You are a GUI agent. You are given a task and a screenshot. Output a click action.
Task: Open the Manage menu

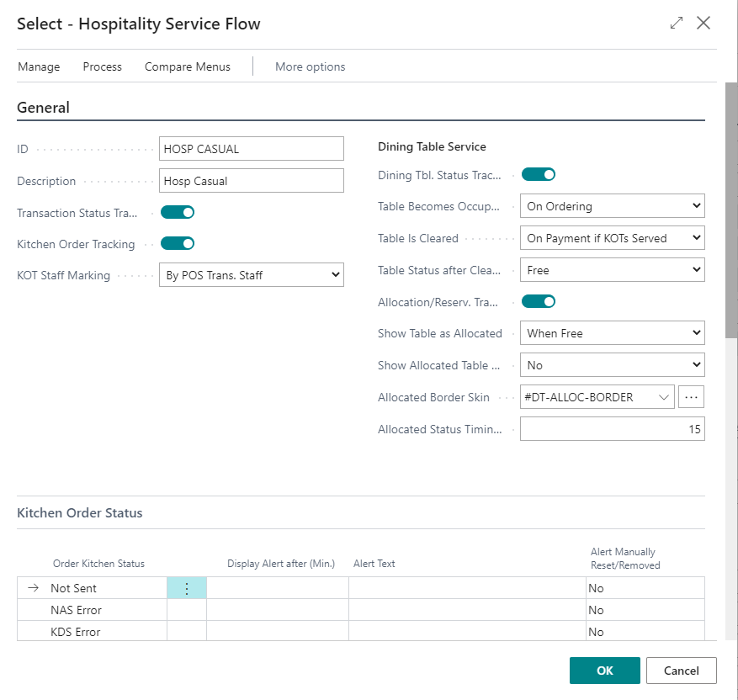39,66
